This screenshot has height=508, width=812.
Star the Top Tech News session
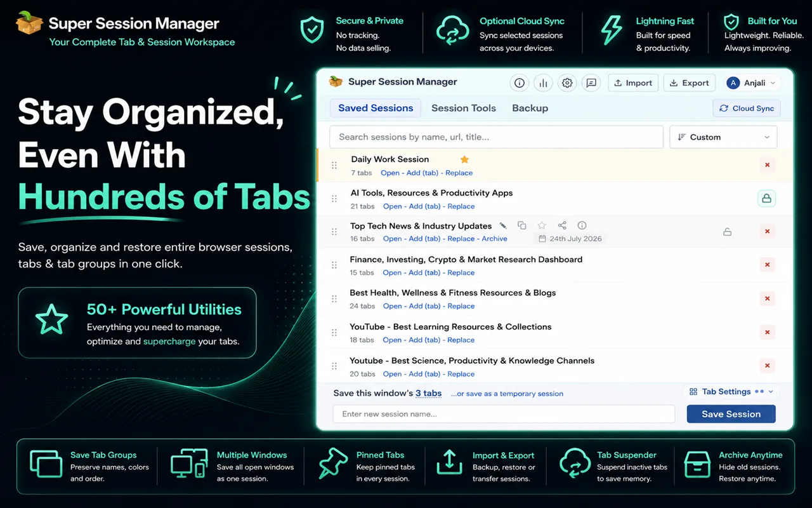click(542, 225)
